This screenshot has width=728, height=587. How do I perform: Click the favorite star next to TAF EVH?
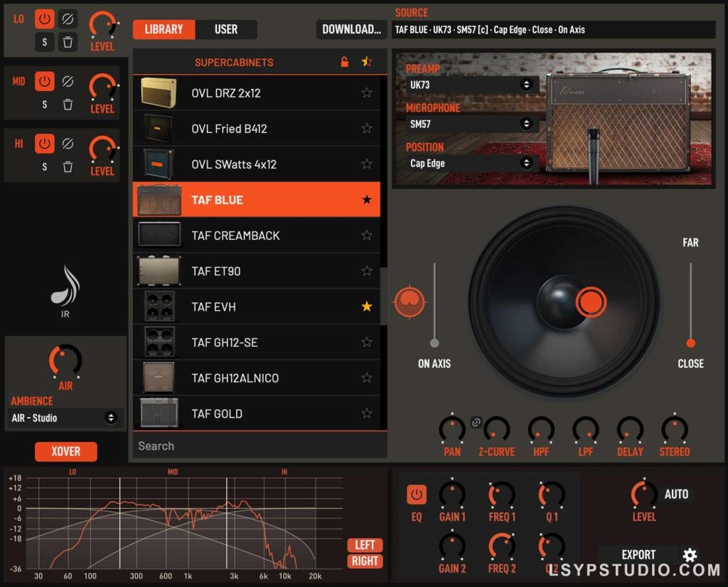click(367, 306)
